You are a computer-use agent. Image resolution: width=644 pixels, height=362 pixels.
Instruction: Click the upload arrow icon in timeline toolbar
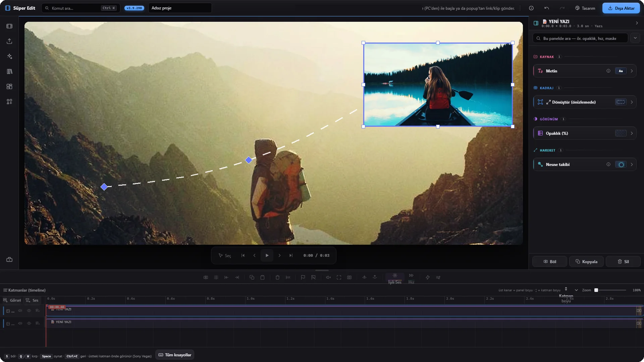[x=375, y=277]
